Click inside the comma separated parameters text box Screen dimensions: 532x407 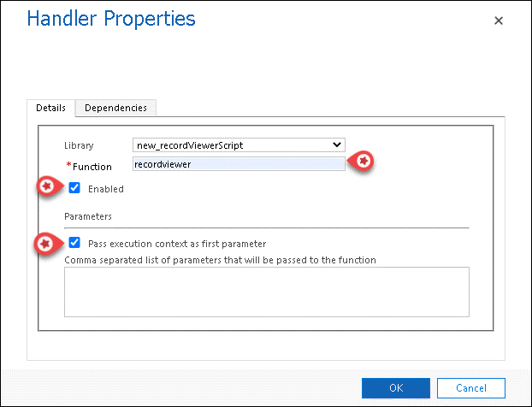(x=267, y=292)
